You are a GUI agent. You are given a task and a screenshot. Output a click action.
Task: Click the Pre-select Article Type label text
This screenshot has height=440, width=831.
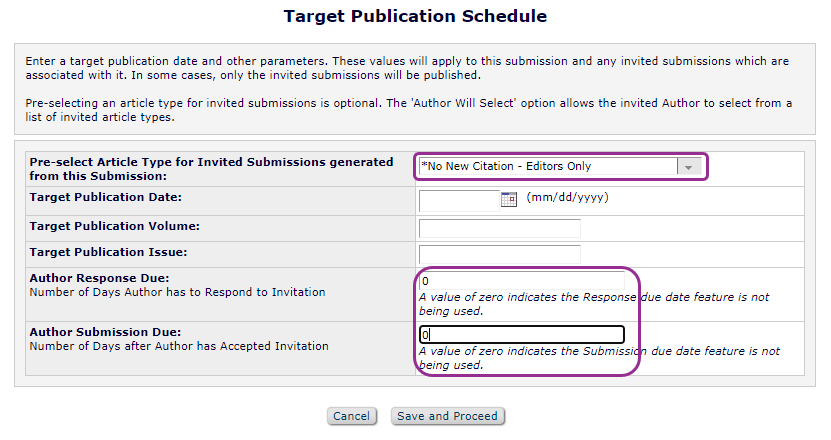click(210, 168)
